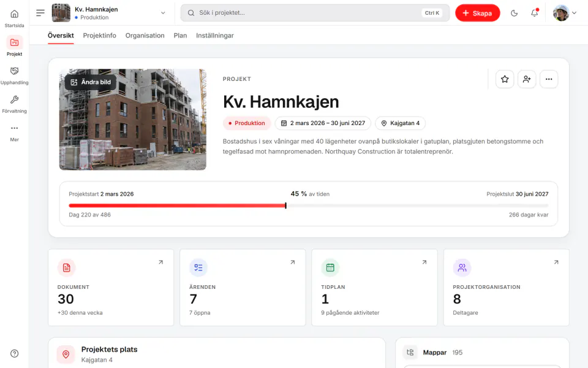Click the Ärenden checklist icon
Screen dimensions: 588x368
coord(198,268)
